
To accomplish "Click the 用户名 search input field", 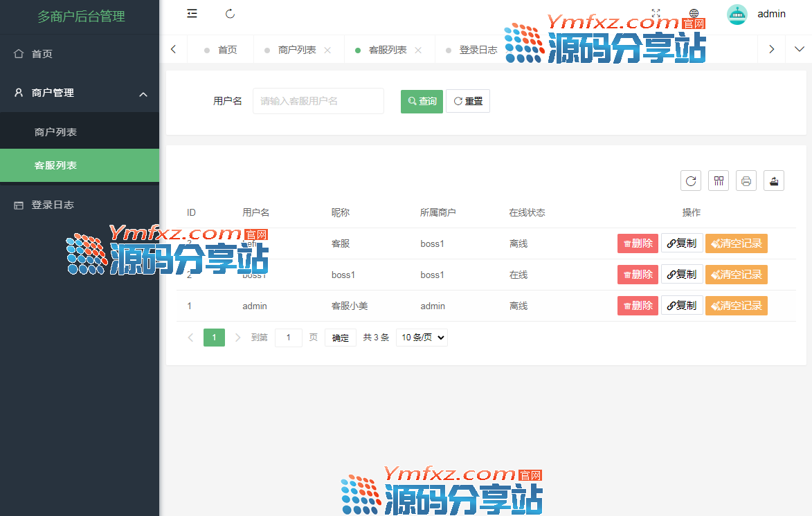I will [x=318, y=101].
